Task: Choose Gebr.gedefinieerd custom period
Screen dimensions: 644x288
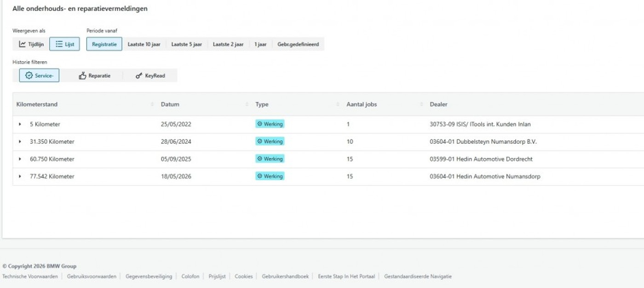Action: click(298, 44)
